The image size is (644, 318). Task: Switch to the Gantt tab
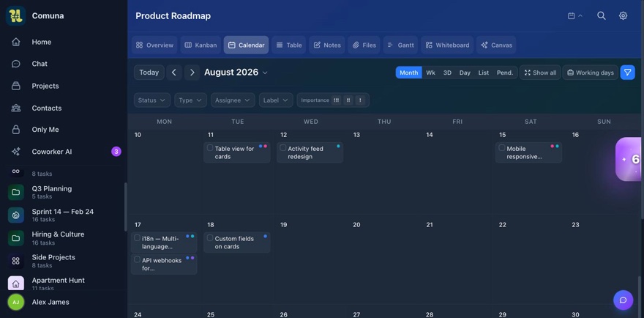tap(400, 45)
